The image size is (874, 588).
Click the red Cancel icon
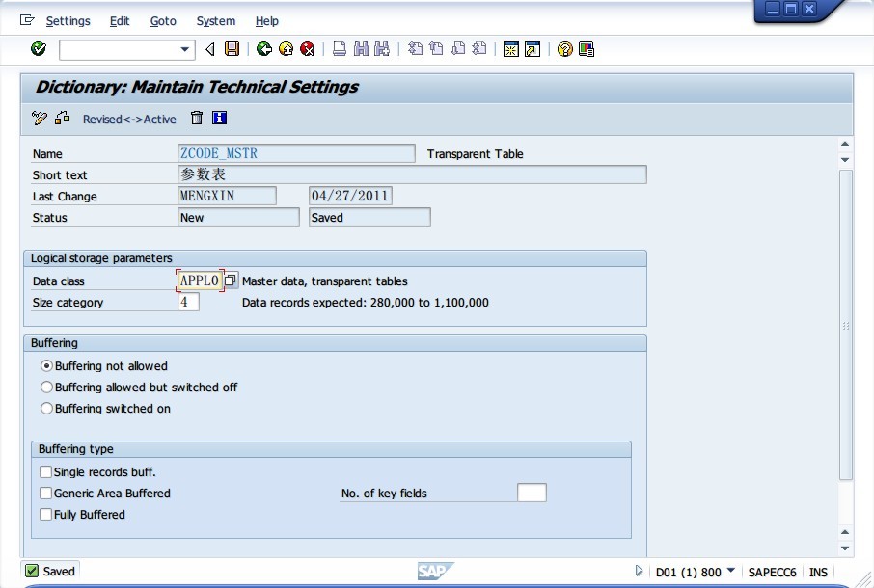pos(307,49)
